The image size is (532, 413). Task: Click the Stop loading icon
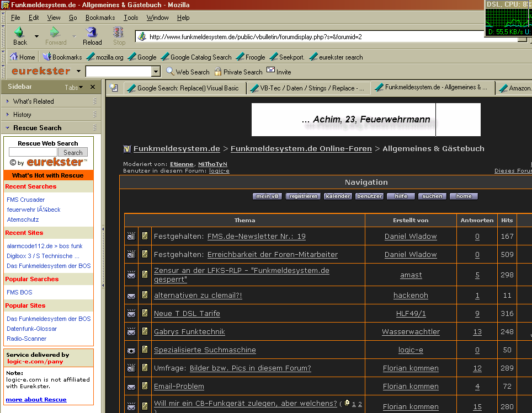coord(119,33)
